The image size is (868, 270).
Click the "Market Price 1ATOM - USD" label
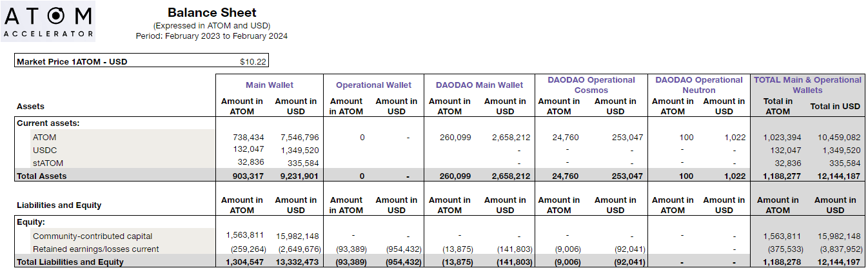[x=72, y=62]
